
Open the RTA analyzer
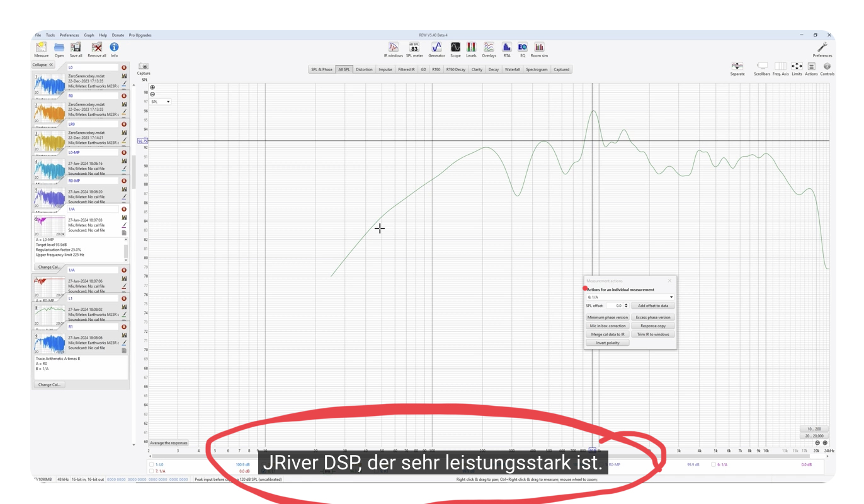(x=506, y=47)
